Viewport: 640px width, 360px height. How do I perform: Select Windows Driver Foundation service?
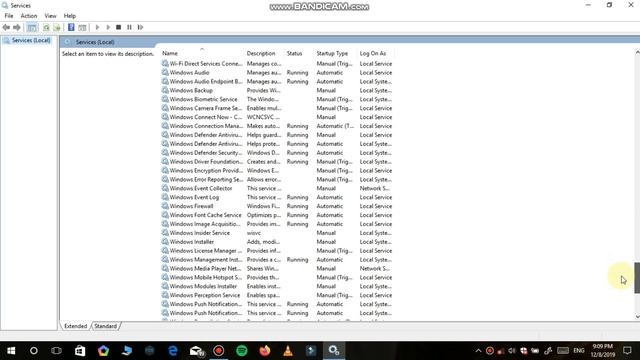277,162
